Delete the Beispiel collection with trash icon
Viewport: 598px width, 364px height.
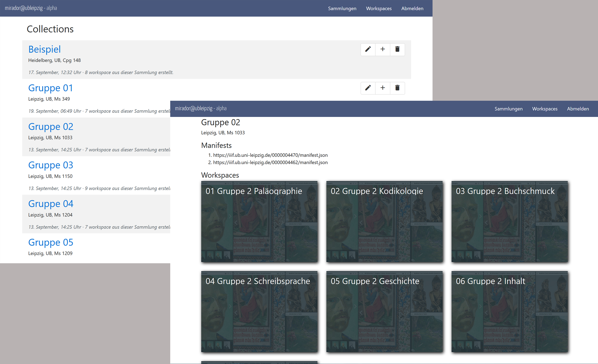[397, 49]
